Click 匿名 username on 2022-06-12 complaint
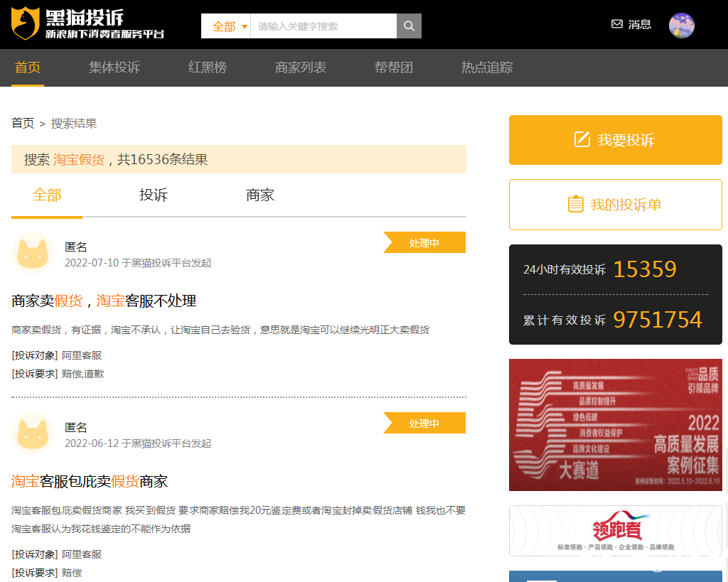Viewport: 728px width, 582px height. (76, 428)
